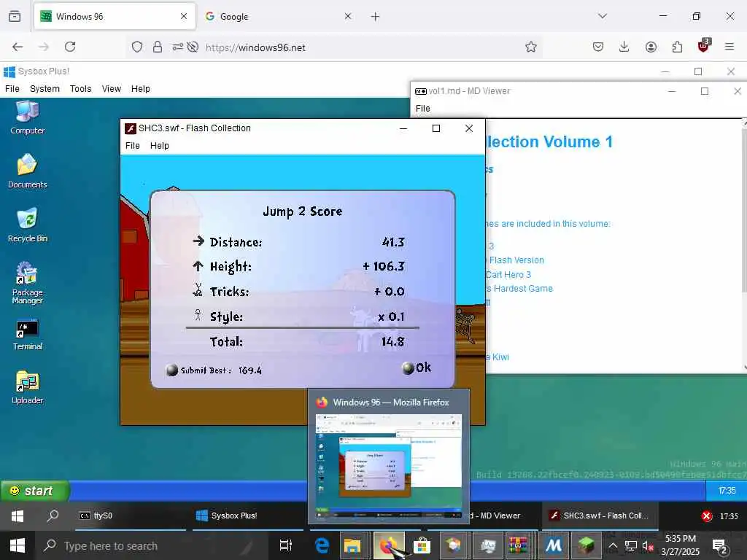Click the site security padlock icon
This screenshot has height=560, width=747.
[158, 47]
